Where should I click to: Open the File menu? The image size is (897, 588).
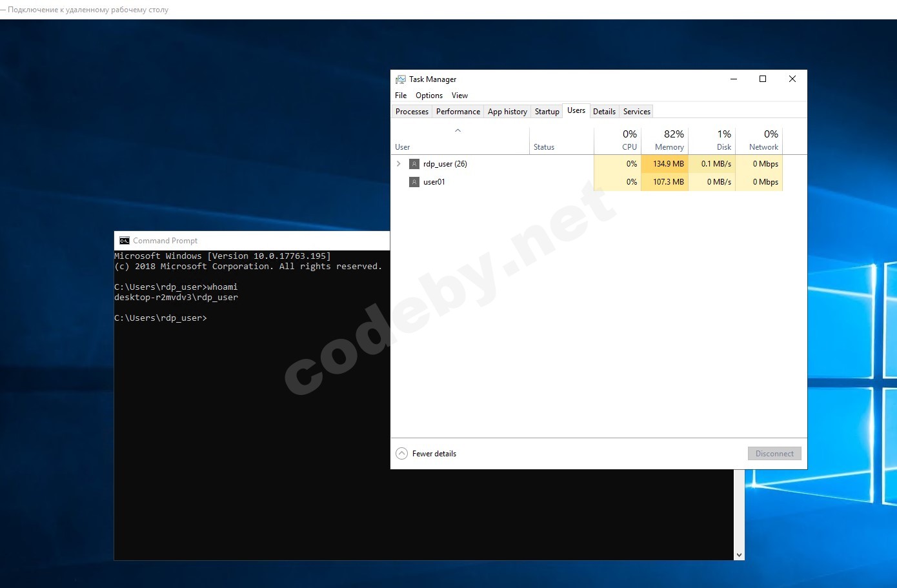point(401,96)
